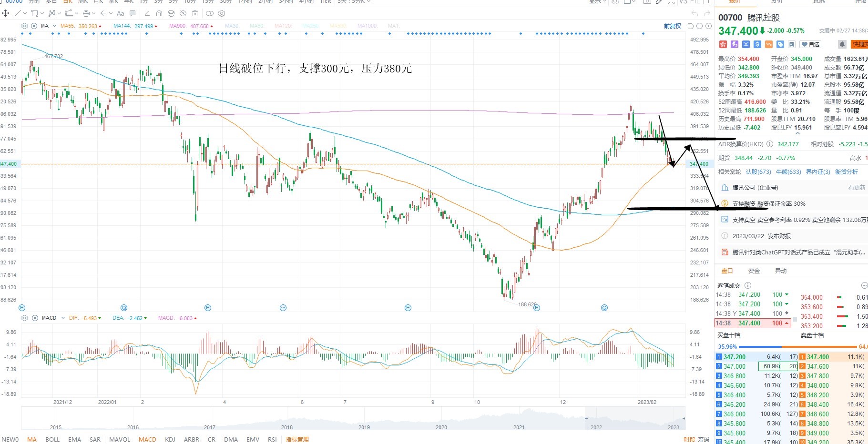This screenshot has width=868, height=444.
Task: Switch to the 资金 tab
Action: 754,271
